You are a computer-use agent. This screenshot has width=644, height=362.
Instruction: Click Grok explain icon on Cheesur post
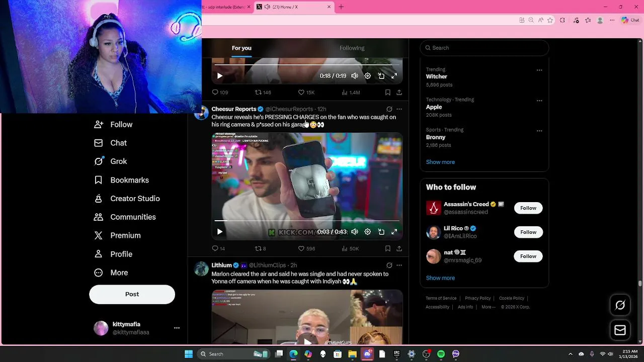click(x=389, y=109)
